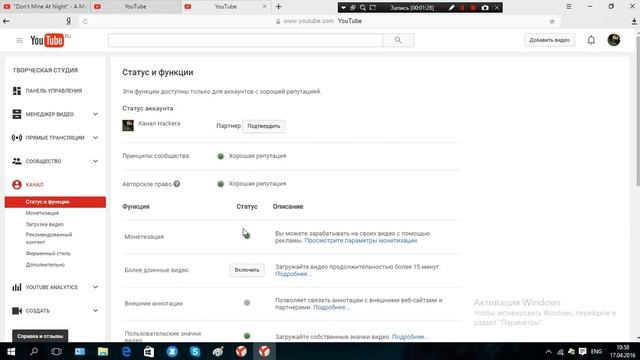Open the Windows Start menu

click(11, 351)
